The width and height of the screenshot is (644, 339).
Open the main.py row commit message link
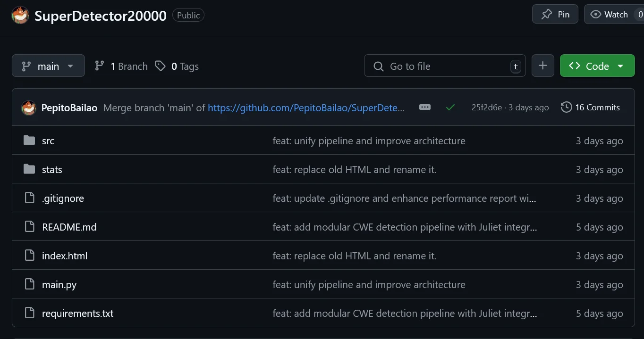point(369,285)
